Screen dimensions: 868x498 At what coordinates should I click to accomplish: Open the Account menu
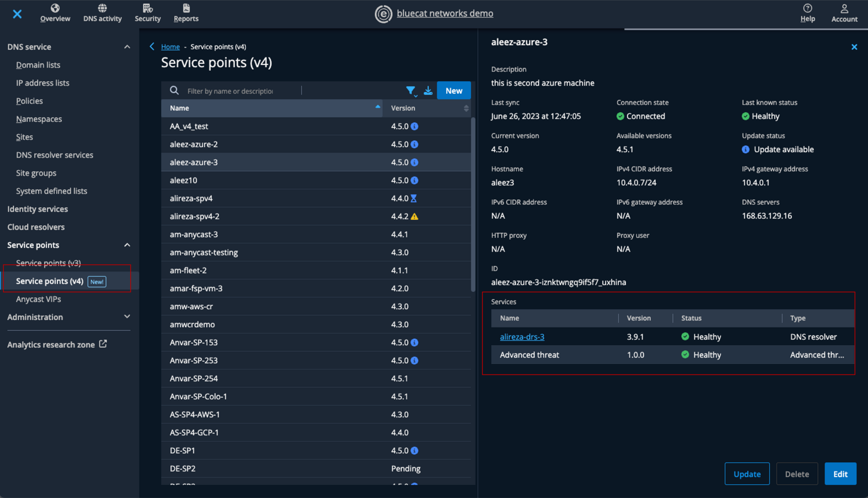tap(844, 12)
